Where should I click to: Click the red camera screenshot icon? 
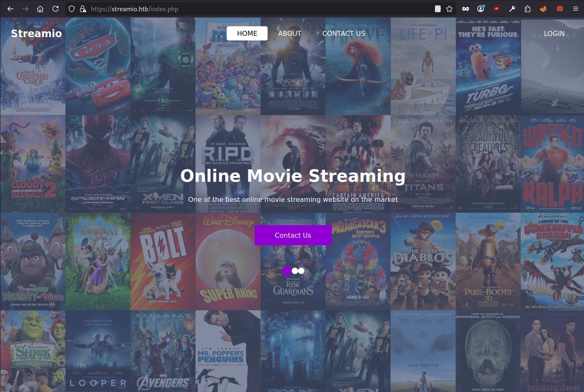tap(559, 9)
